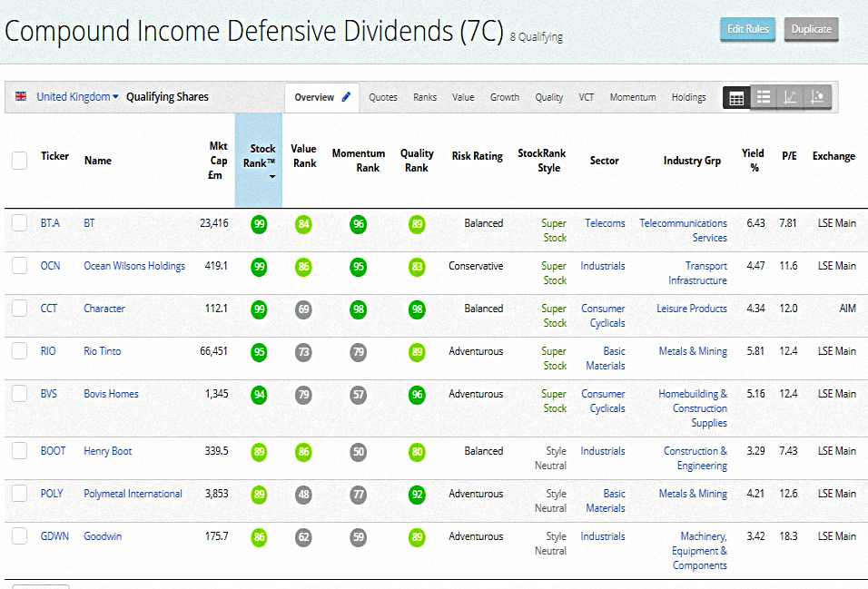Click Ocean Wilsons Quality Rank 83 badge
The width and height of the screenshot is (868, 589).
pyautogui.click(x=417, y=267)
